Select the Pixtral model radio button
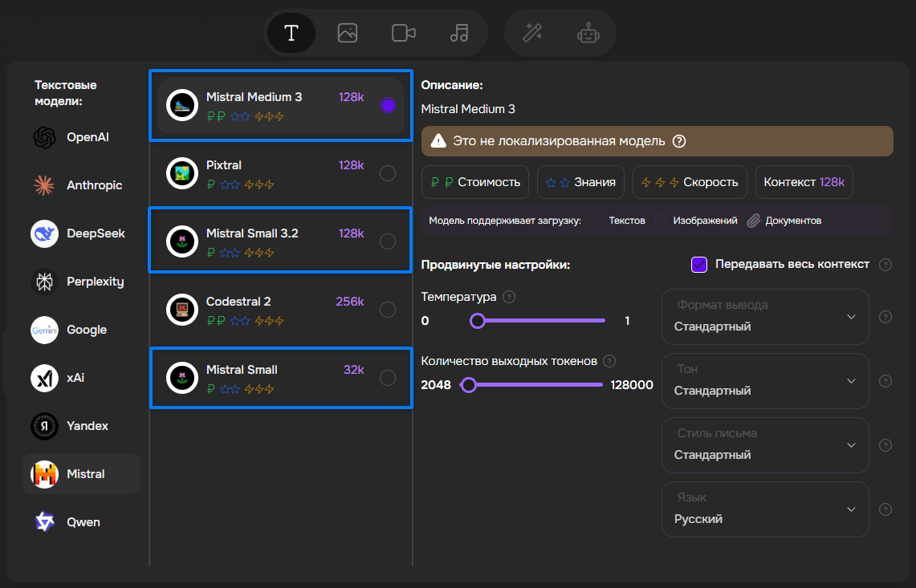The image size is (916, 588). (x=388, y=173)
